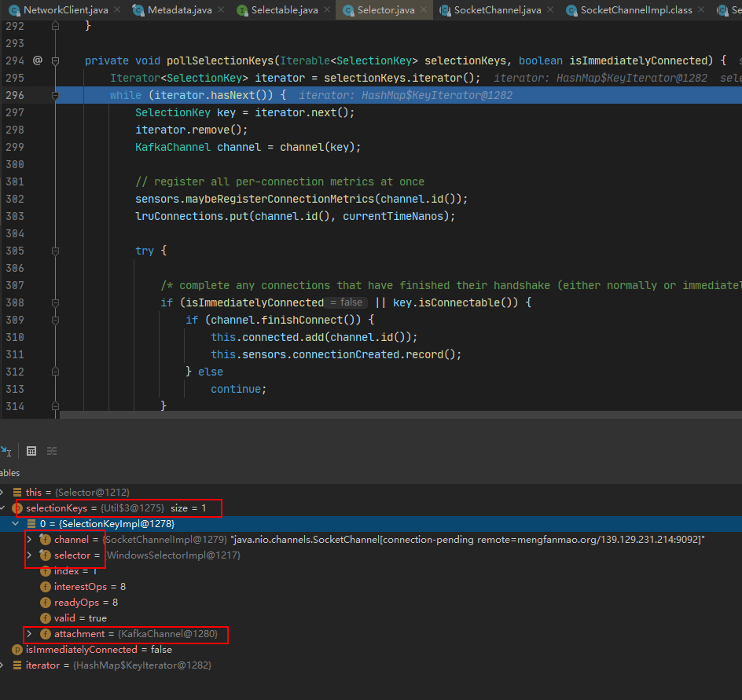Viewport: 742px width, 700px height.
Task: Open the SocketChannelImpl.class tab
Action: pos(637,10)
